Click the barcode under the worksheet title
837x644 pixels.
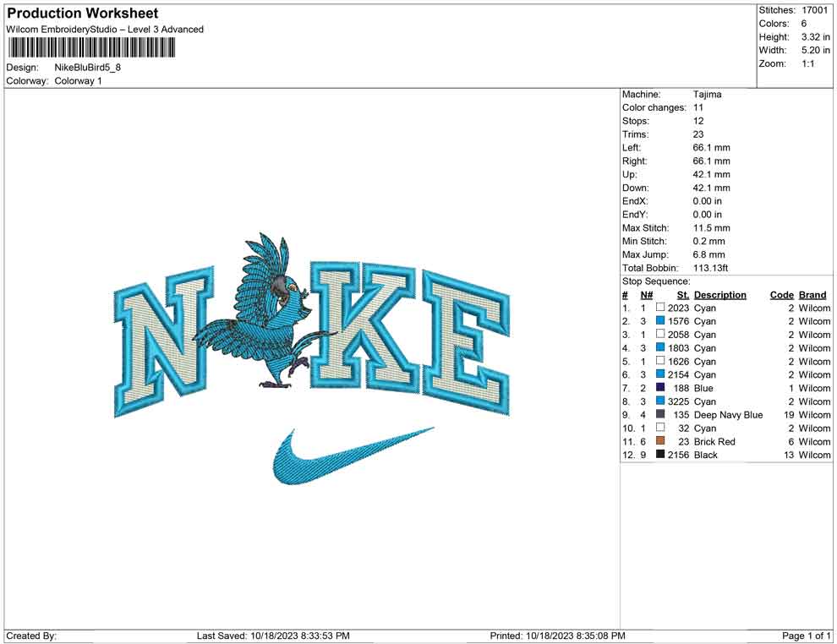[91, 48]
